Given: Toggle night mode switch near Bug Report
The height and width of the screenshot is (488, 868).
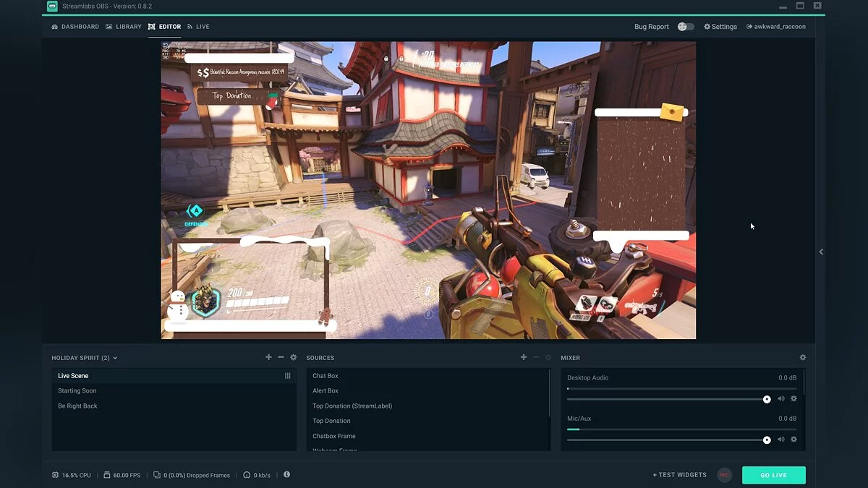Looking at the screenshot, I should coord(686,27).
